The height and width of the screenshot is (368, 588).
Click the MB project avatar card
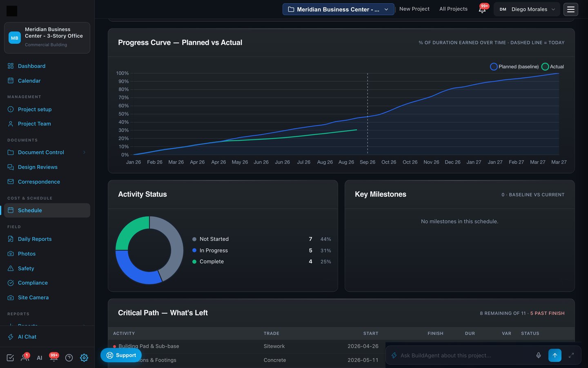[x=47, y=38]
